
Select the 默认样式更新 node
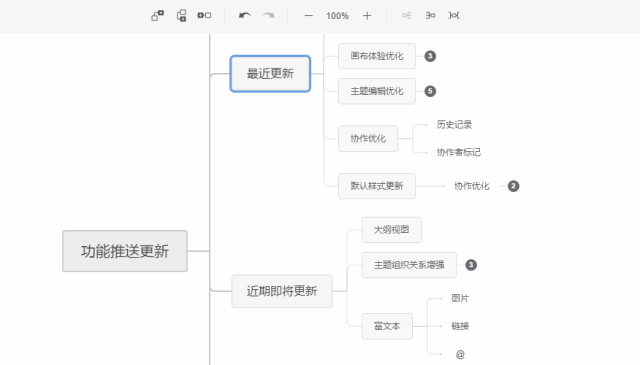[377, 186]
